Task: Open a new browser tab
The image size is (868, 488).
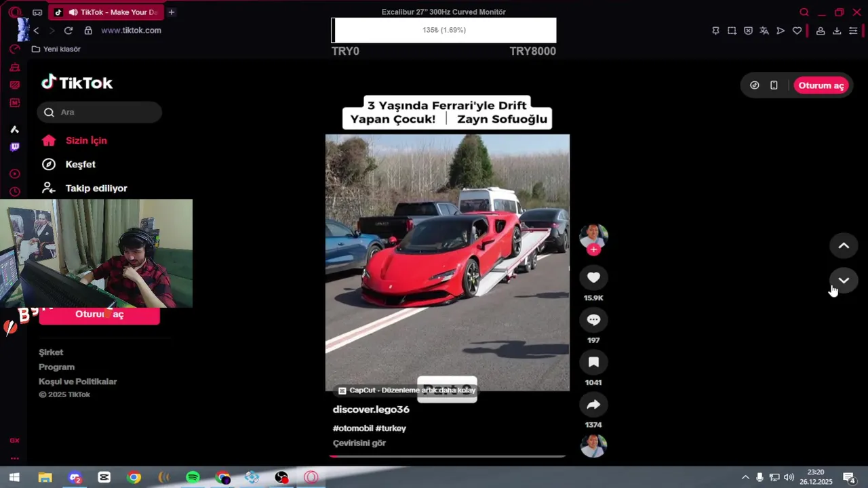Action: (172, 12)
